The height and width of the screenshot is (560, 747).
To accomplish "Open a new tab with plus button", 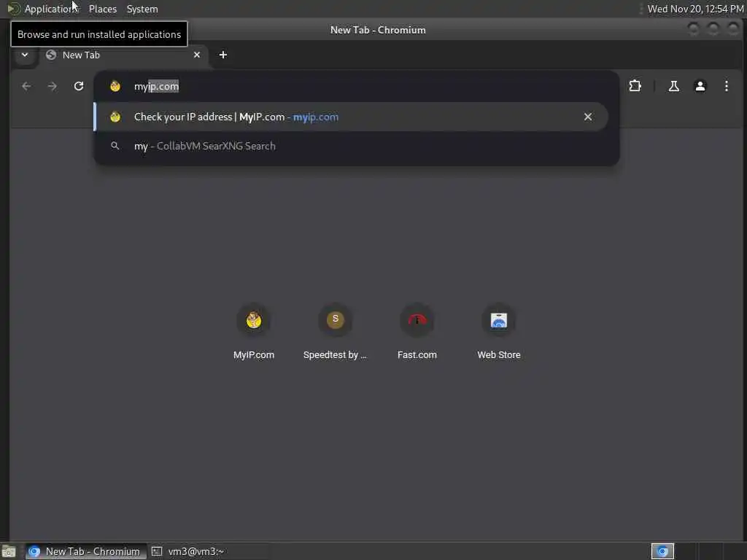I will [x=223, y=55].
